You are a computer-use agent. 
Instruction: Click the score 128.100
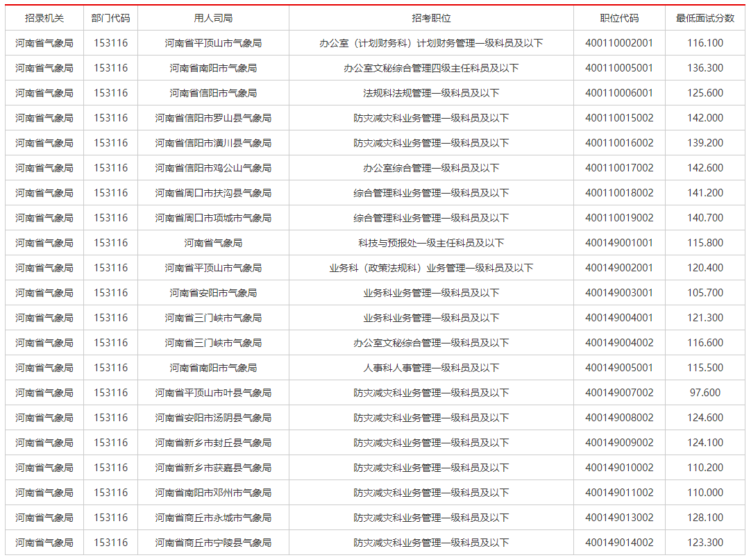tap(705, 518)
